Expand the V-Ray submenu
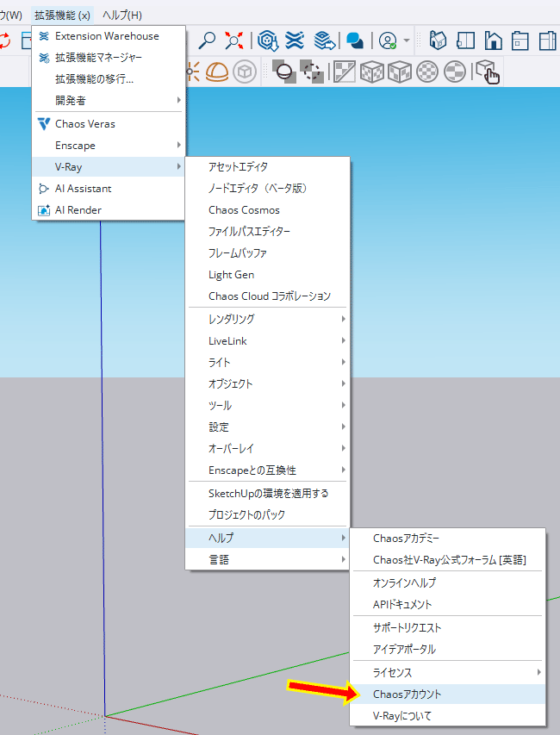560x735 pixels. [x=109, y=167]
